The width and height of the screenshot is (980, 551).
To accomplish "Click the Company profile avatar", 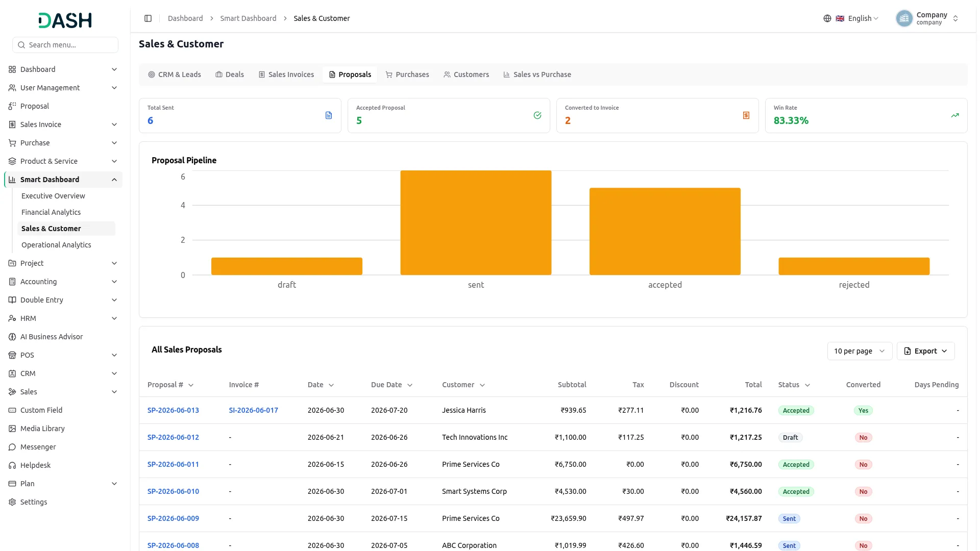I will (904, 18).
